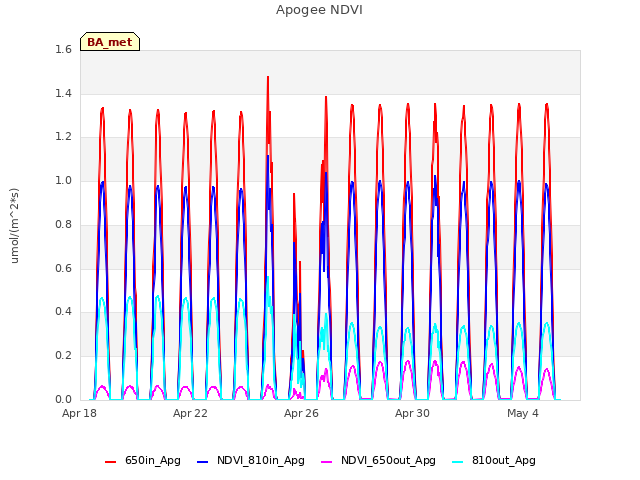
Task: Click the Apr 18 x-axis tick label
Action: 79,413
